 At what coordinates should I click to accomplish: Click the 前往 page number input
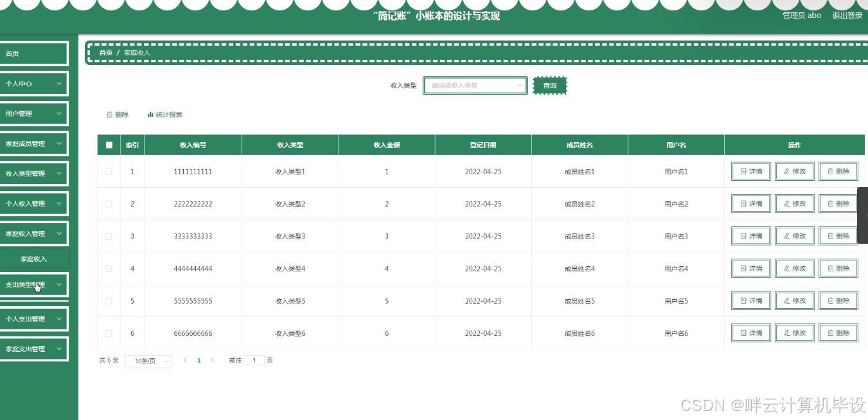click(x=254, y=360)
